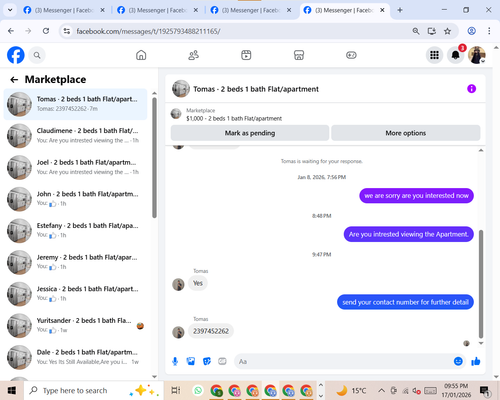Click 'send your contact number' message bubble

click(x=405, y=302)
